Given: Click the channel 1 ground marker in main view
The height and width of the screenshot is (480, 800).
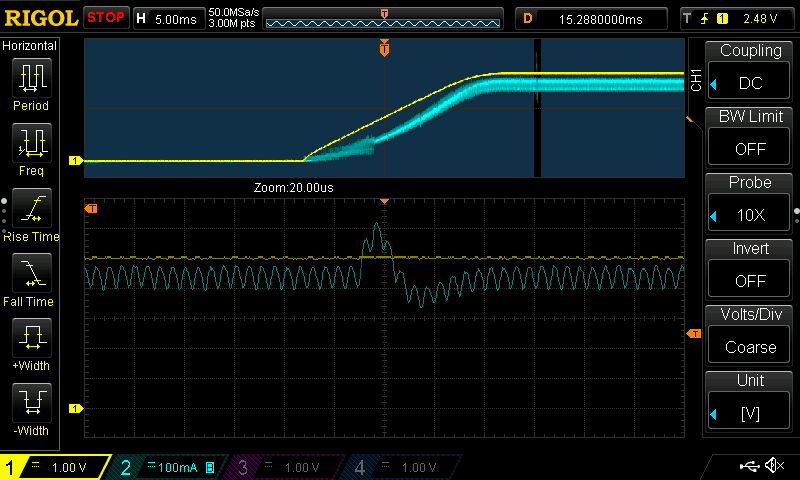Looking at the screenshot, I should pos(76,161).
